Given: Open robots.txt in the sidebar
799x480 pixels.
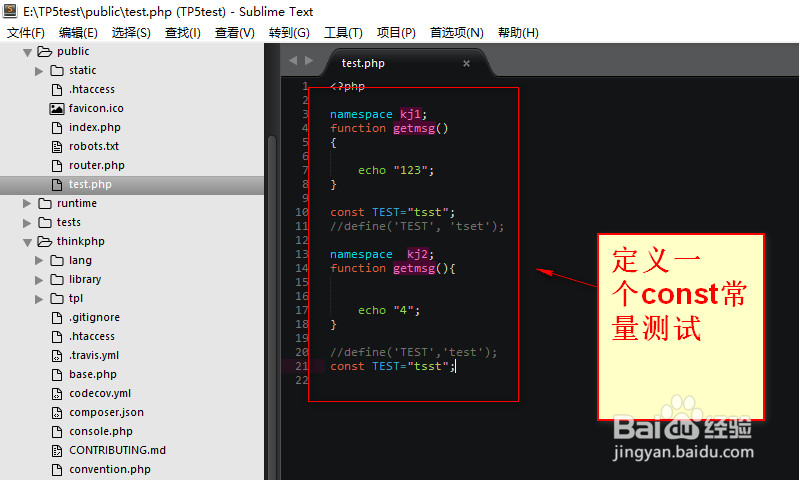Looking at the screenshot, I should coord(94,146).
